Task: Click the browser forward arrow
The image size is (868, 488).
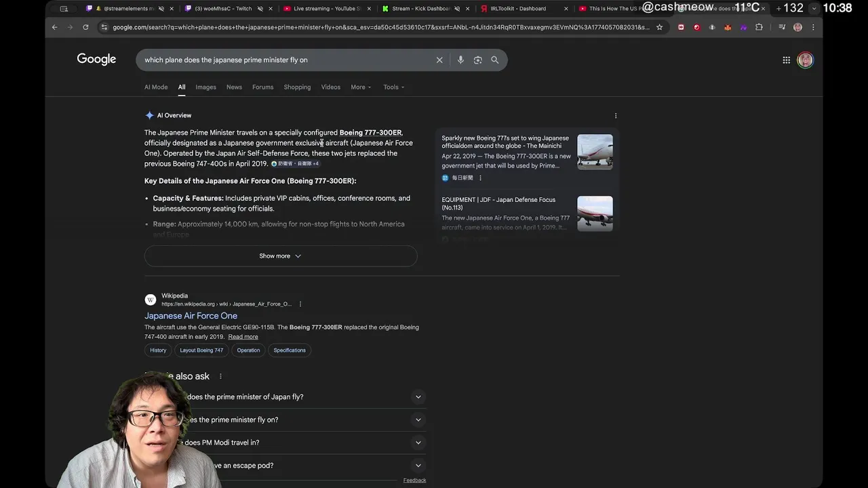Action: (x=70, y=27)
